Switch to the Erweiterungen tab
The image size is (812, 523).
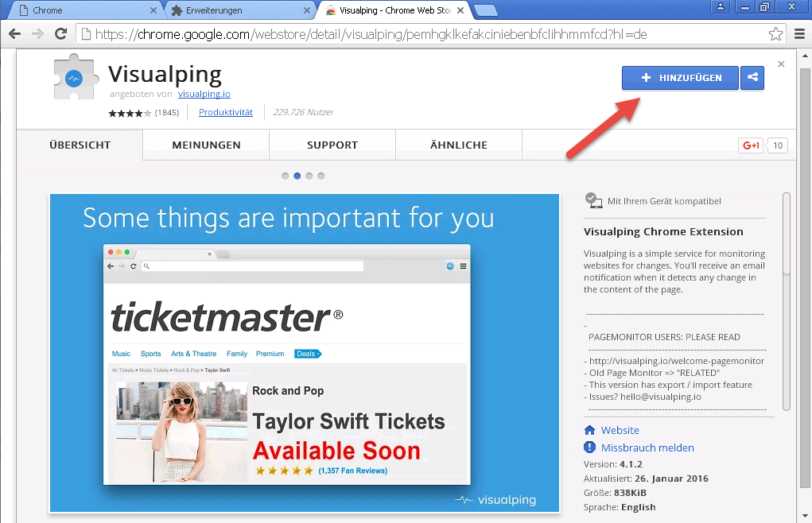tap(241, 10)
